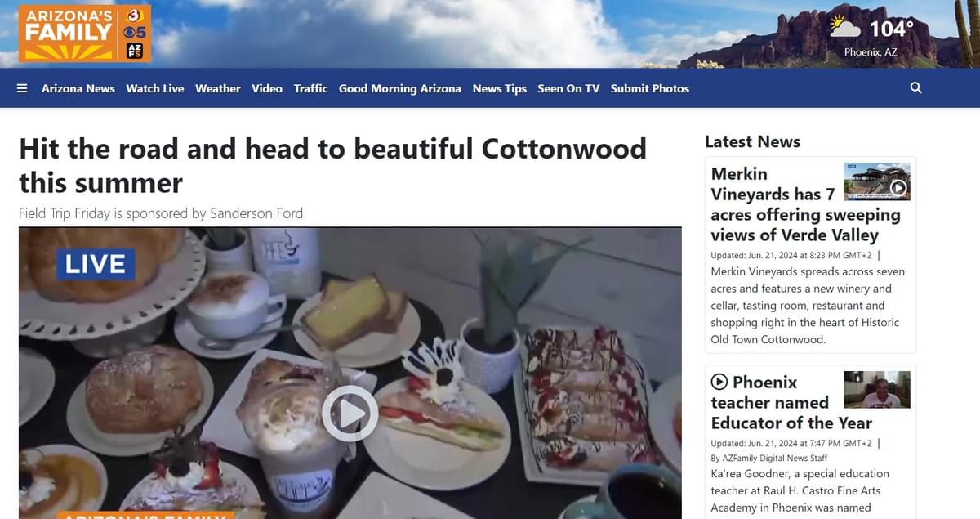Click the Latest News heading
This screenshot has height=519, width=980.
[752, 141]
